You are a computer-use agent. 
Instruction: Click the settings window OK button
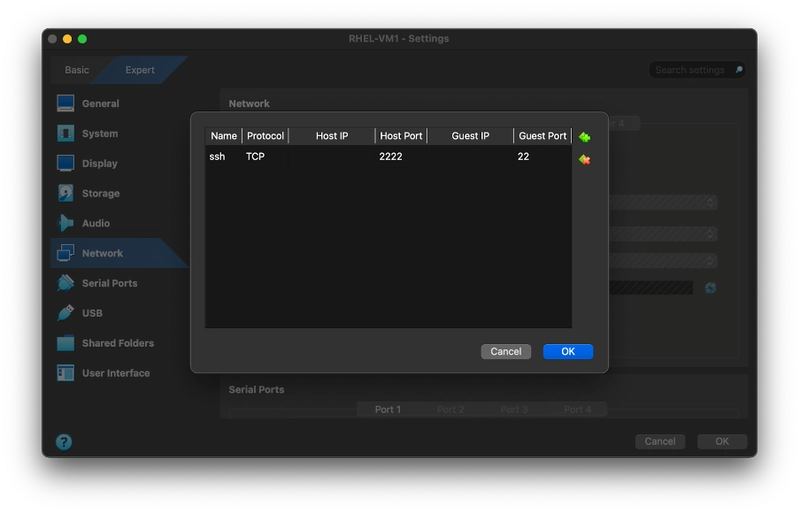coord(722,442)
